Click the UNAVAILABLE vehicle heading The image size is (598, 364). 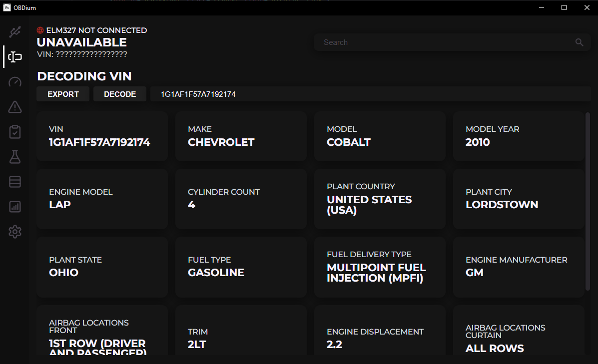[x=81, y=42]
